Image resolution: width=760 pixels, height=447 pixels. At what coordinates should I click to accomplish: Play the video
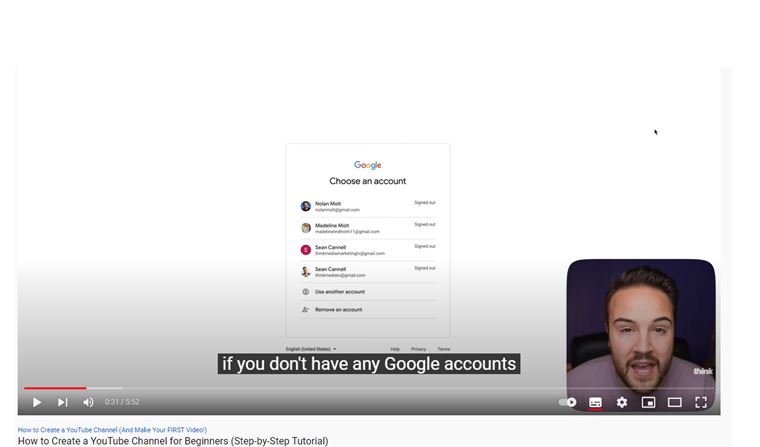click(x=37, y=402)
